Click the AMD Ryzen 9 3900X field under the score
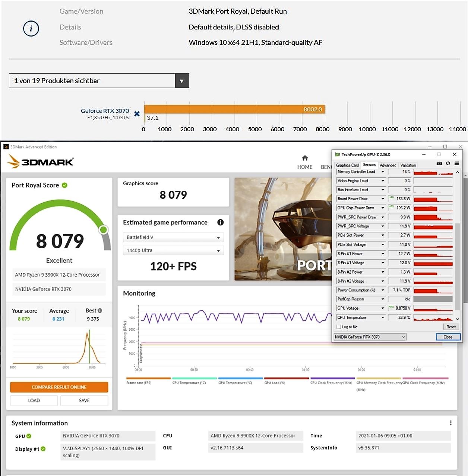Viewport: 468px width, 476px height. (x=59, y=275)
